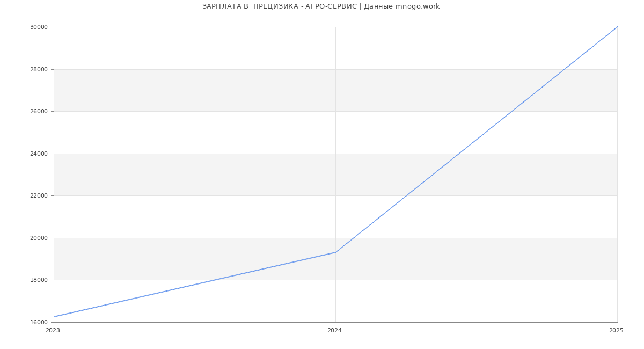The image size is (644, 349).
Task: Click the 18000 y-axis label
Action: tap(39, 280)
